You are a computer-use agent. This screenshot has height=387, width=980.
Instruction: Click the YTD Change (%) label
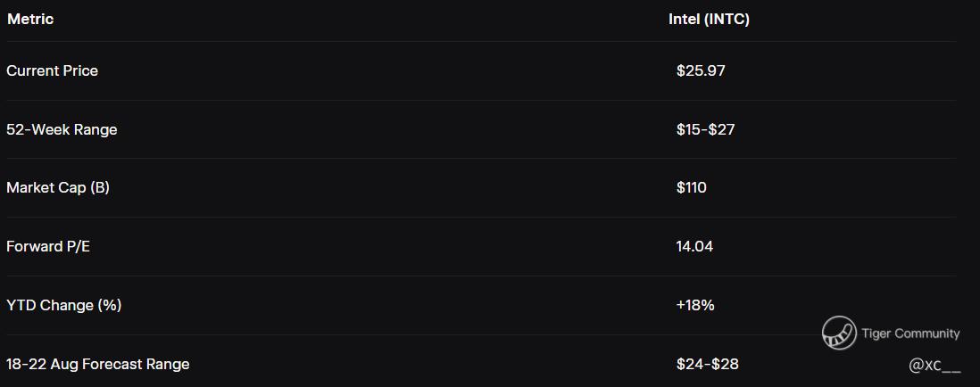63,305
